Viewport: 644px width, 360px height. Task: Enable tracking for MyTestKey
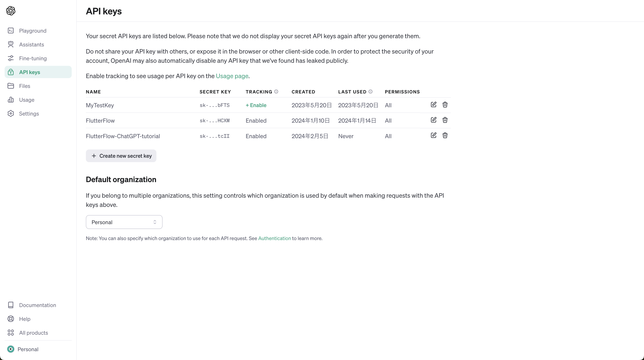click(x=256, y=105)
